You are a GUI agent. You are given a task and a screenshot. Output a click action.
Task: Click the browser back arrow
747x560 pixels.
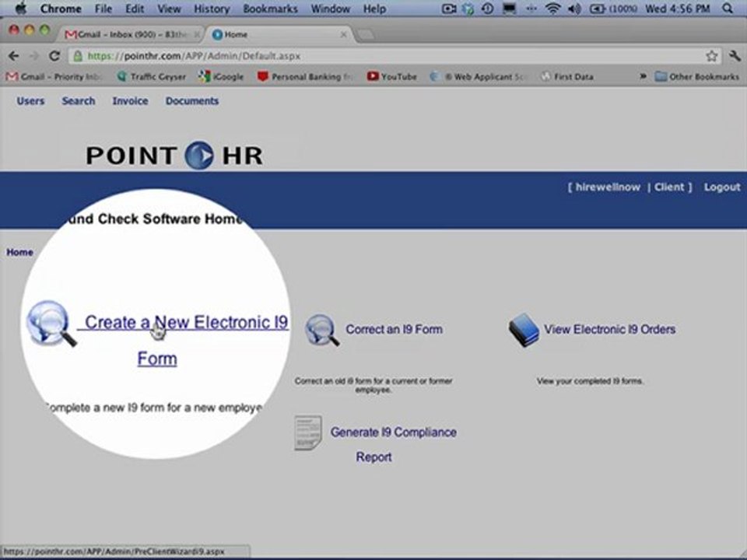(x=13, y=56)
